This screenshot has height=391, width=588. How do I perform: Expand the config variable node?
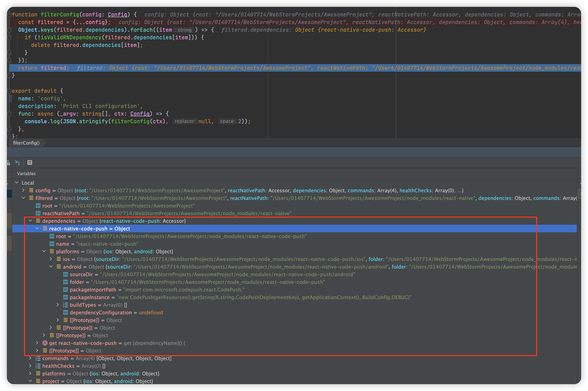click(x=23, y=190)
